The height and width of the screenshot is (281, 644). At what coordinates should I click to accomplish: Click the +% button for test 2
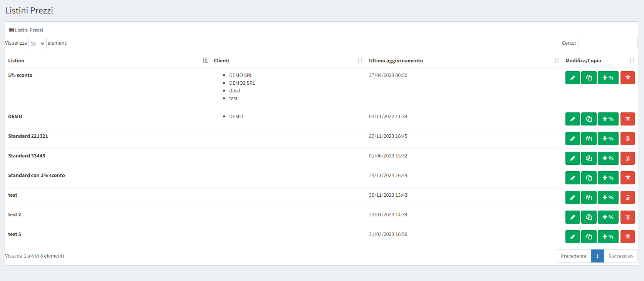608,217
